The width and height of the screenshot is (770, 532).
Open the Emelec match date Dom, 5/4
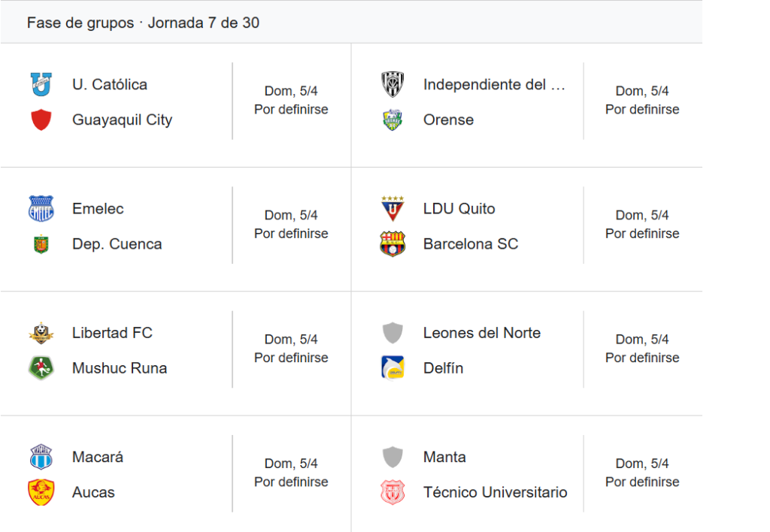[291, 216]
